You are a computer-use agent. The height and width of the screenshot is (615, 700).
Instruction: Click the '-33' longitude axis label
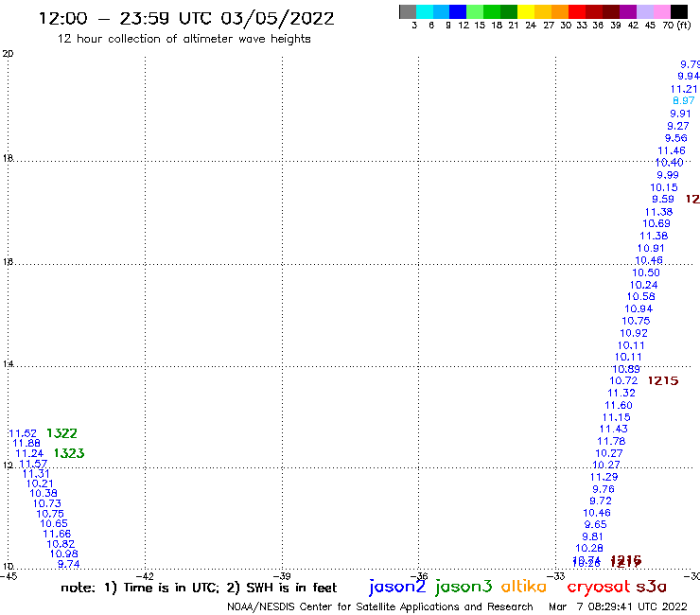[x=557, y=576]
